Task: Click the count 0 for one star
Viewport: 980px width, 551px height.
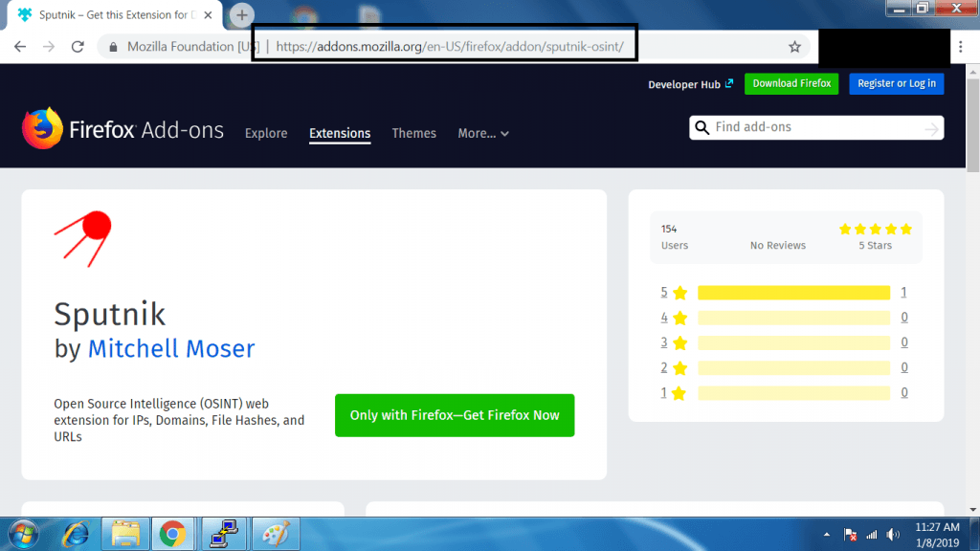Action: [903, 393]
